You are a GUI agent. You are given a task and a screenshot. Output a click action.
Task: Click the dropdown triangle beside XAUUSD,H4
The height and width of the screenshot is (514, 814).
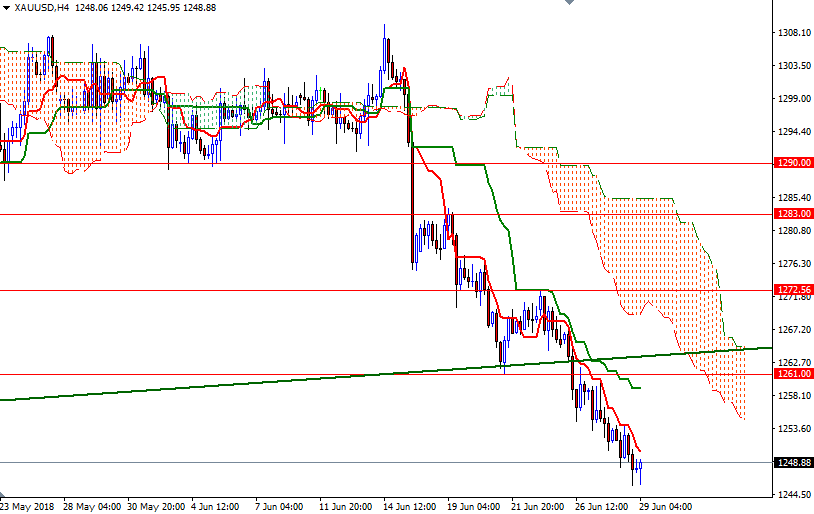tap(6, 8)
